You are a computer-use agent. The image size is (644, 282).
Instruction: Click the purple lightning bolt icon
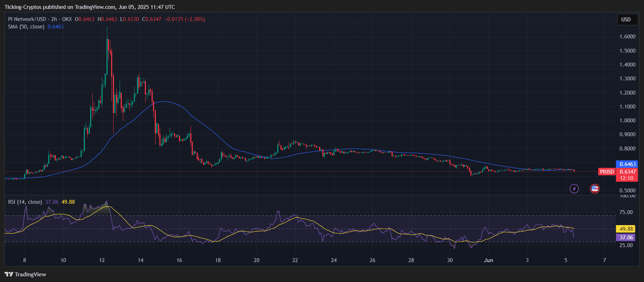coord(574,188)
